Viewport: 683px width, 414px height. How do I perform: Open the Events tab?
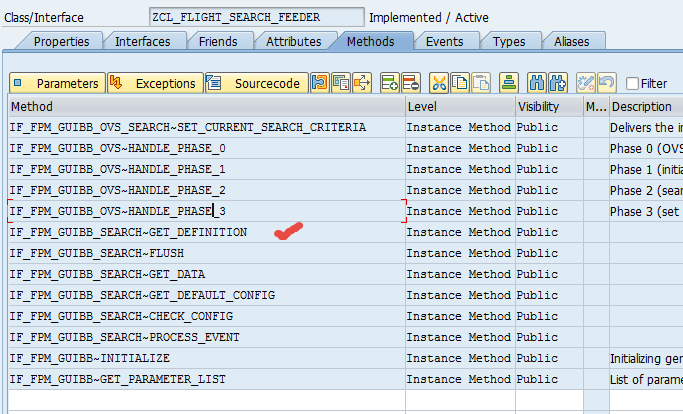tap(444, 41)
